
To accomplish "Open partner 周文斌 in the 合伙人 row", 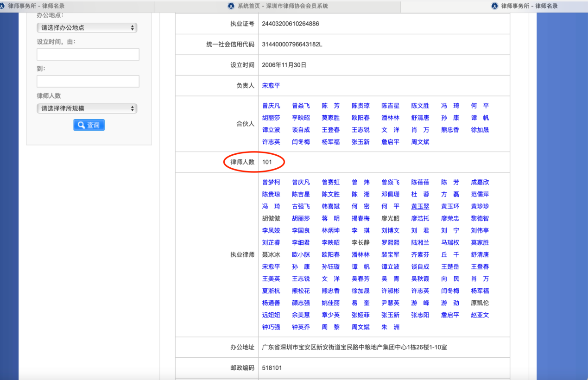I will [x=420, y=142].
